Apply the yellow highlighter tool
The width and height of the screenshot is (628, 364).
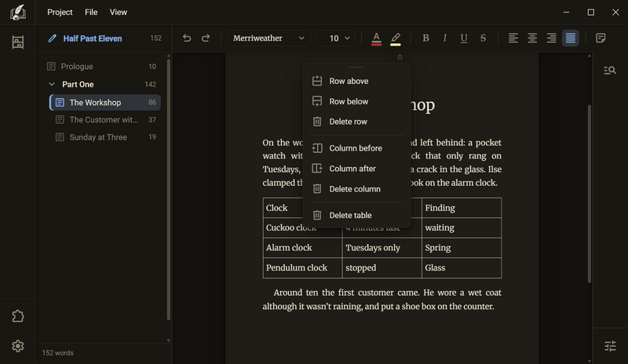pyautogui.click(x=396, y=38)
